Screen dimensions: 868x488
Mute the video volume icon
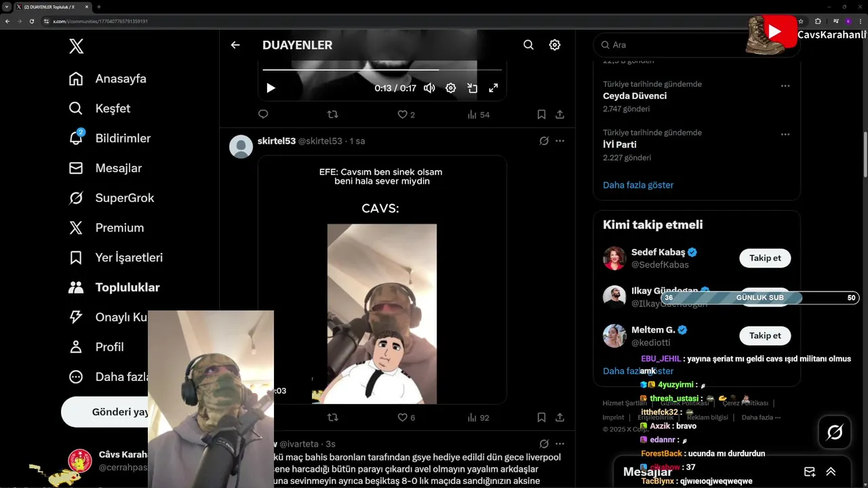[x=429, y=88]
